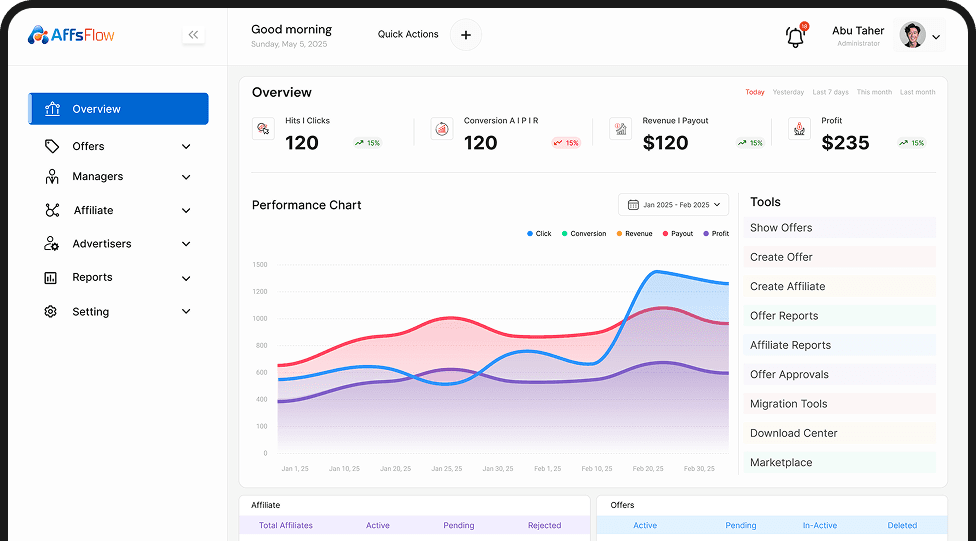Toggle the Click series in chart legend
This screenshot has height=541, width=976.
[x=538, y=234]
